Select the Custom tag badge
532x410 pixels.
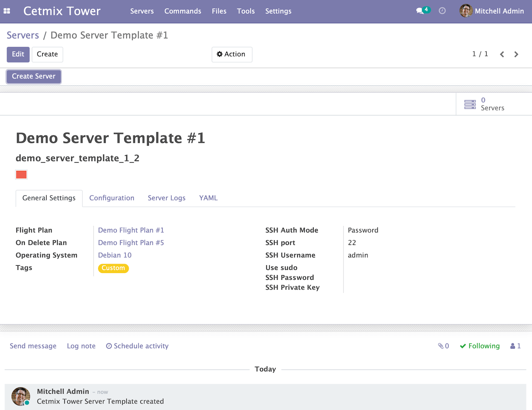tap(113, 268)
